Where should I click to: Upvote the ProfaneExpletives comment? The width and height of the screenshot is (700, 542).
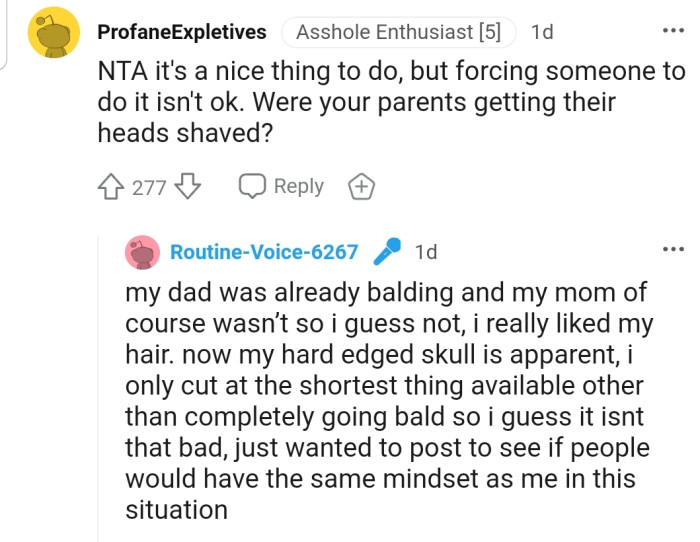(111, 187)
